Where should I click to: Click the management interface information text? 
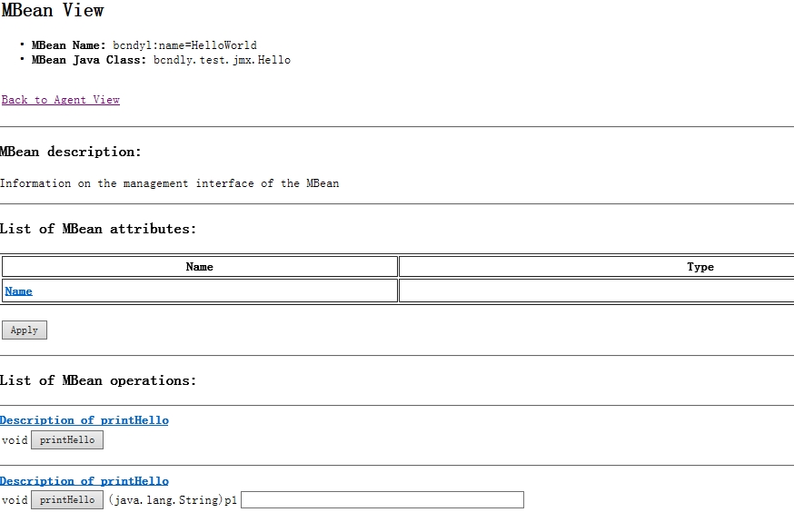[169, 183]
